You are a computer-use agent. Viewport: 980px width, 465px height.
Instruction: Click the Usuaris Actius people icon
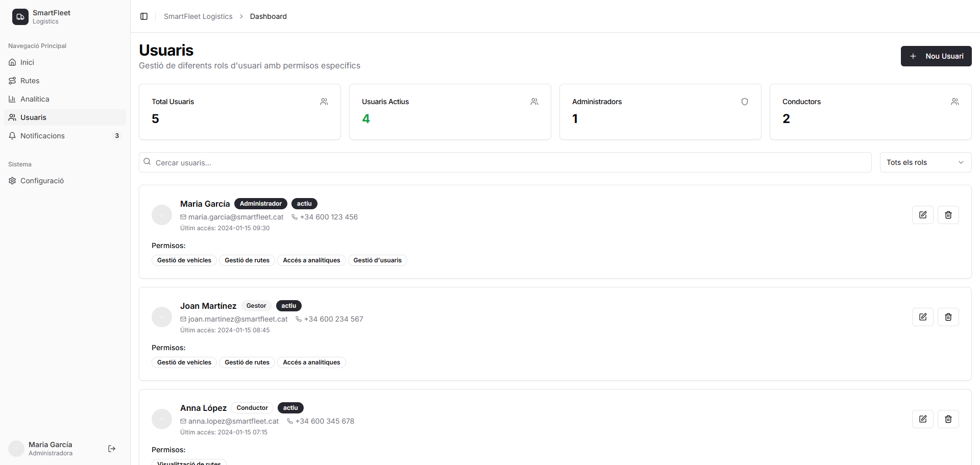point(534,102)
